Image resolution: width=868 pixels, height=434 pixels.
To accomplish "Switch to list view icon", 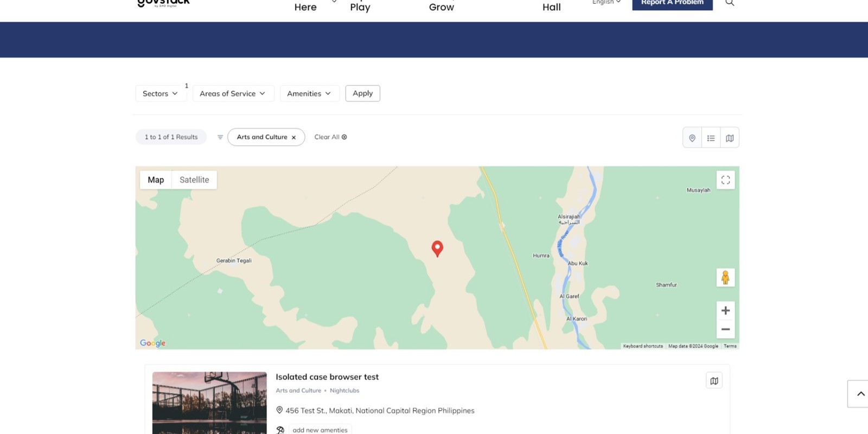I will point(711,138).
